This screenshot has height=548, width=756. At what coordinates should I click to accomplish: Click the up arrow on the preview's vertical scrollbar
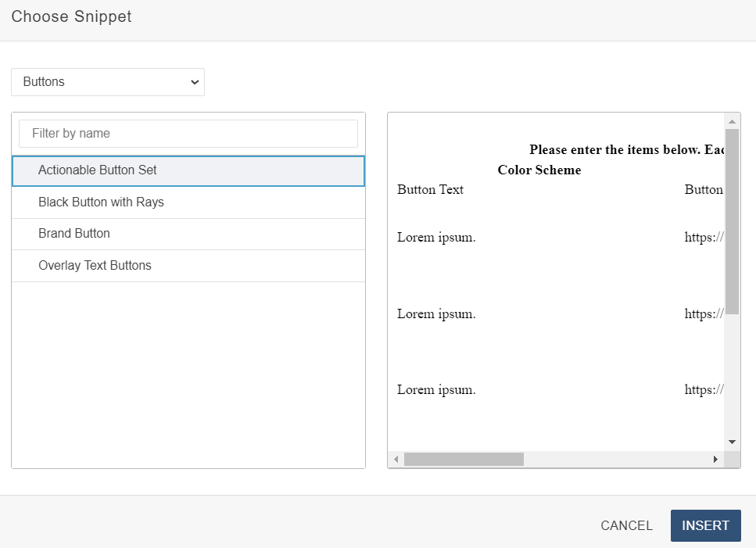coord(732,120)
